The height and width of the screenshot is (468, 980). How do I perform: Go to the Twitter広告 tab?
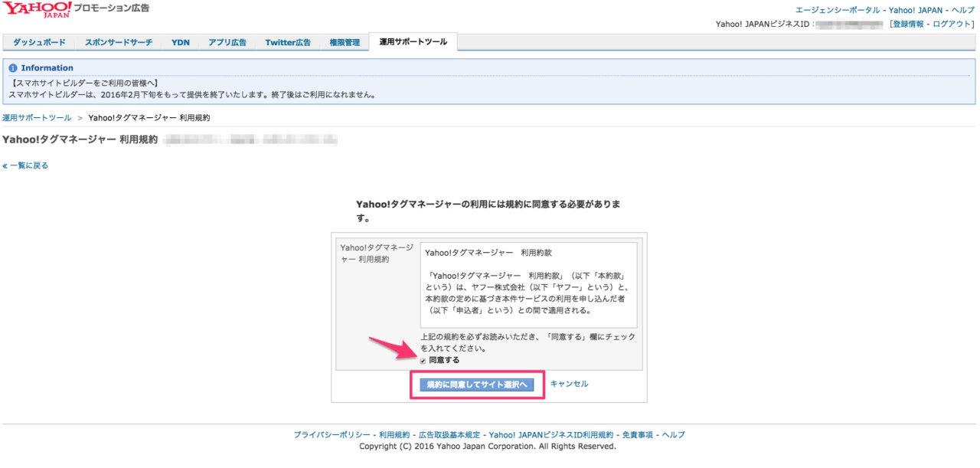coord(288,42)
